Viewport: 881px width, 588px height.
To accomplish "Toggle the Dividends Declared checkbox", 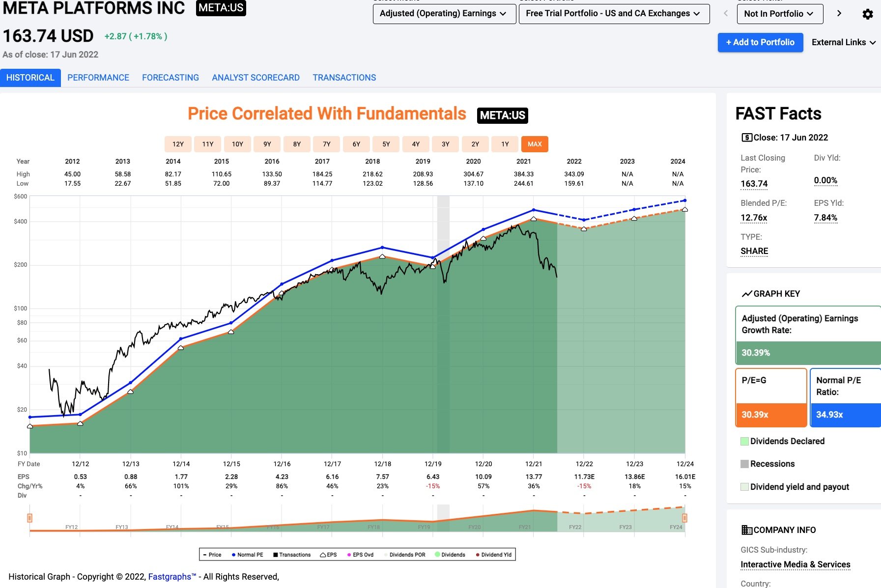I will point(744,441).
